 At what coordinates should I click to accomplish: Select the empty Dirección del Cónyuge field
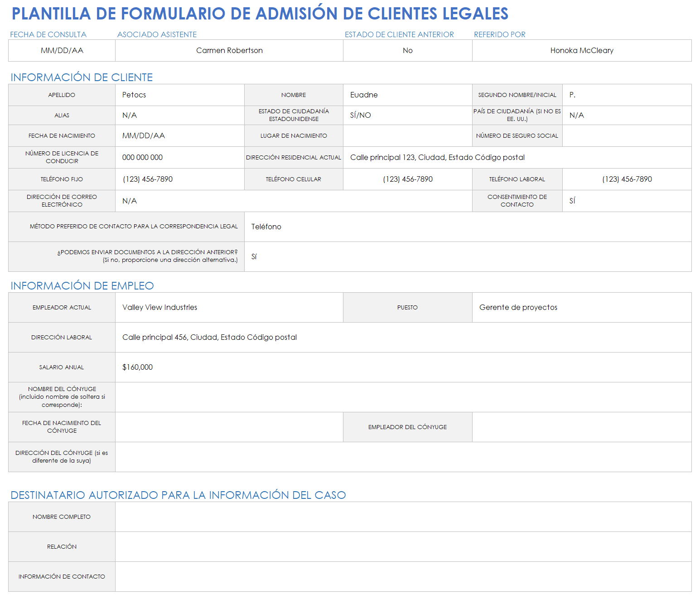pos(403,457)
